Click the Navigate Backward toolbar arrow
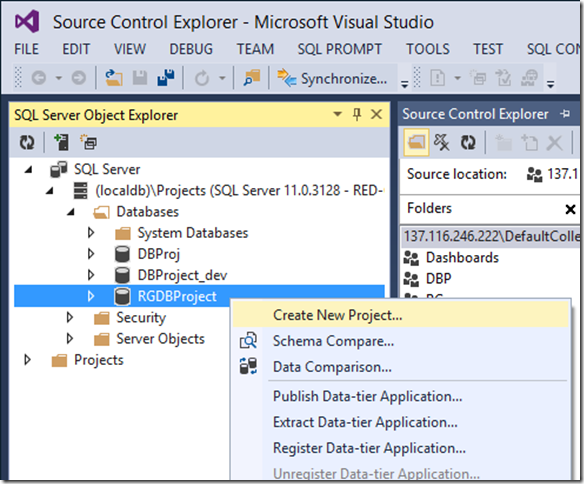 [x=39, y=78]
